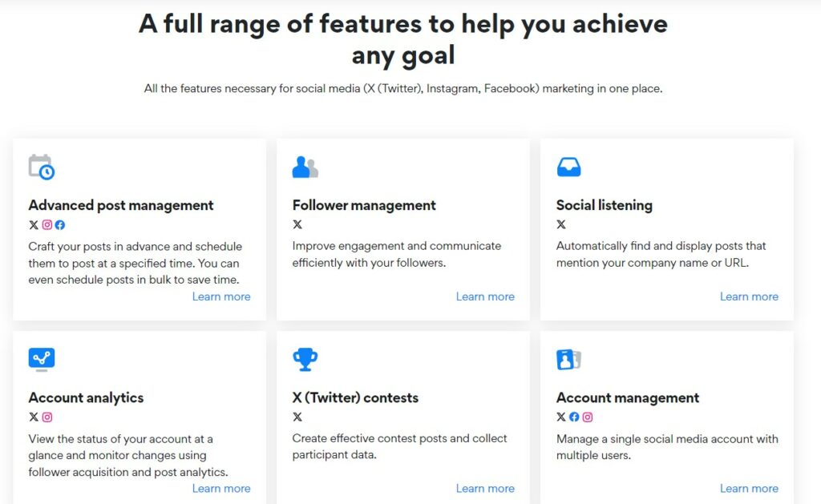Select the Instagram icon under Advanced post management
The width and height of the screenshot is (821, 504).
[x=47, y=225]
